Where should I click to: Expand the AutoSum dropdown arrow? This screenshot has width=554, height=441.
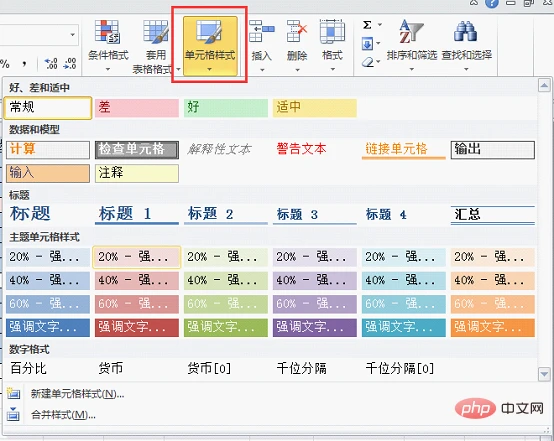tap(380, 25)
